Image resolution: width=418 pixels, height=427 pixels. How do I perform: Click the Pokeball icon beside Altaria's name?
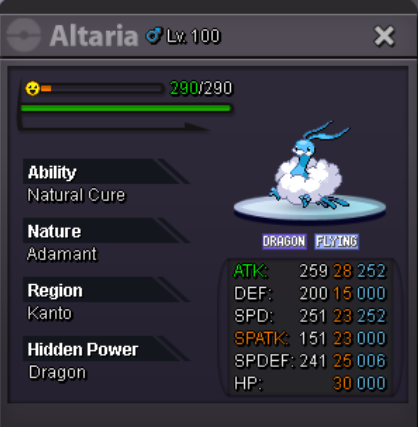pyautogui.click(x=24, y=35)
